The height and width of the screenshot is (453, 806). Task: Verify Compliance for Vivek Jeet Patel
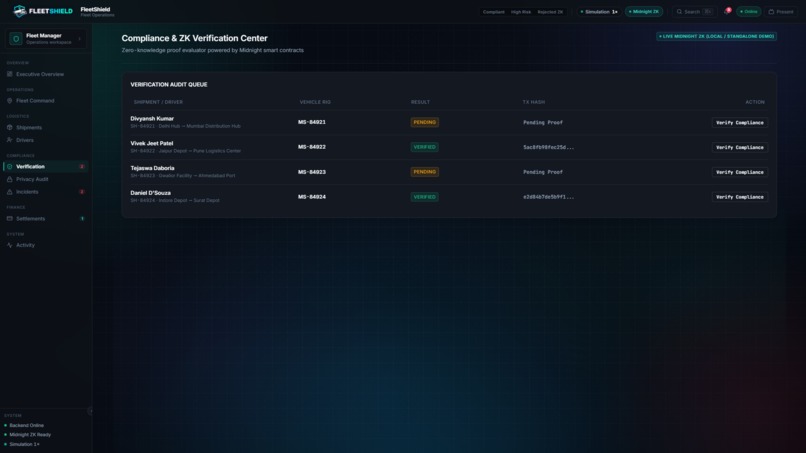(x=740, y=147)
